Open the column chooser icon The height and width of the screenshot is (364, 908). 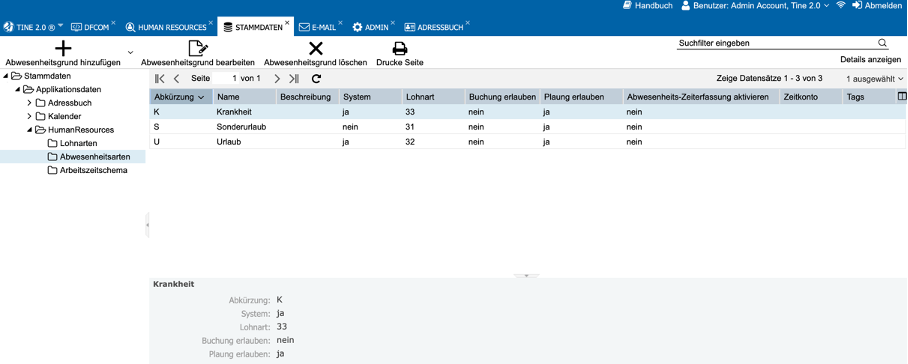pos(902,97)
